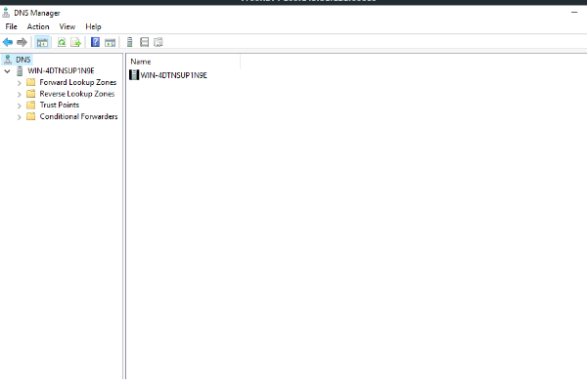Click the blue Back arrow in toolbar
Viewport: 588px width, 386px height.
[8, 42]
